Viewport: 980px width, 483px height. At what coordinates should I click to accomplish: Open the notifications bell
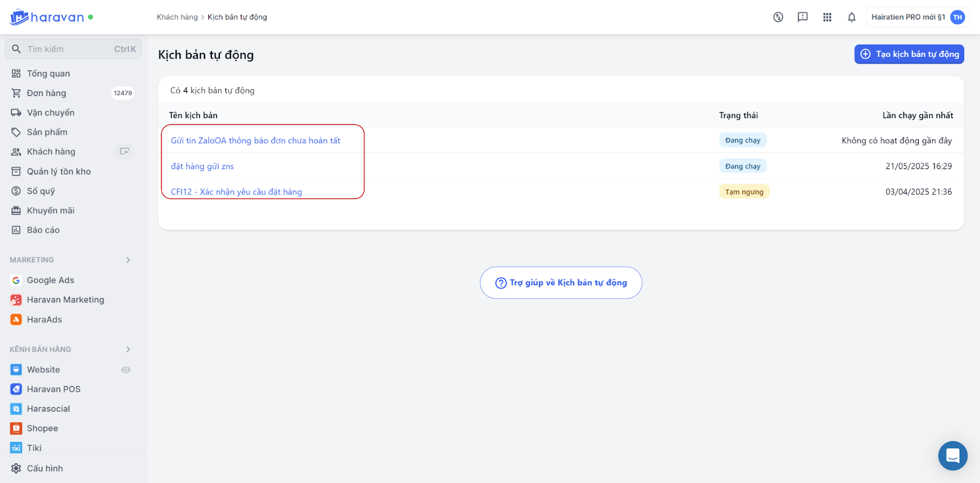pos(851,17)
